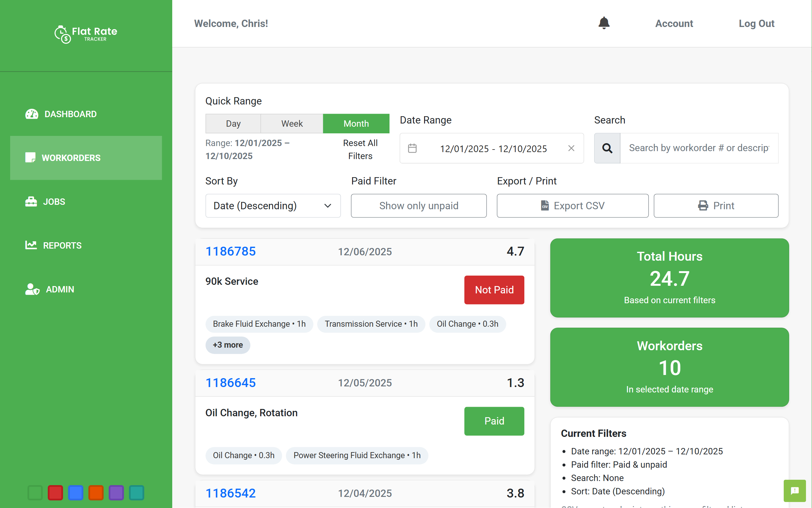
Task: Toggle the Paid status button
Action: [494, 421]
